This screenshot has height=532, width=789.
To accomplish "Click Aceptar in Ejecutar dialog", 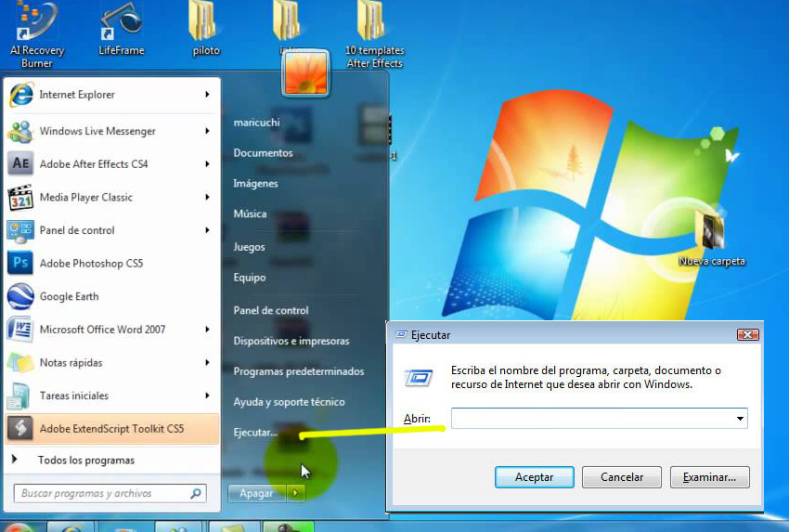I will [x=534, y=477].
